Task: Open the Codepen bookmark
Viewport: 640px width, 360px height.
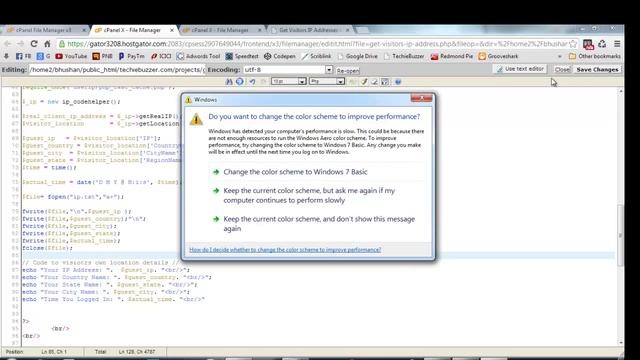Action: coord(280,56)
